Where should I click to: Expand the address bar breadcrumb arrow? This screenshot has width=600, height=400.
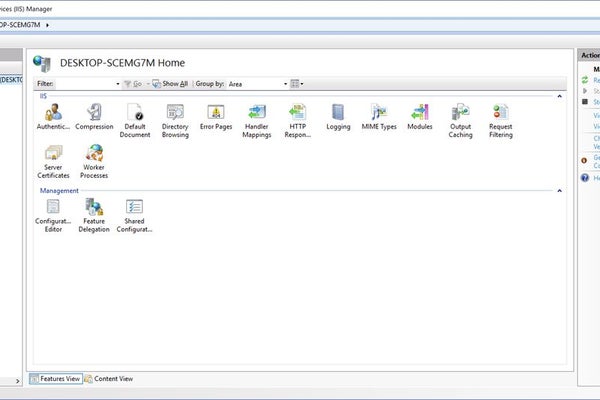point(47,25)
